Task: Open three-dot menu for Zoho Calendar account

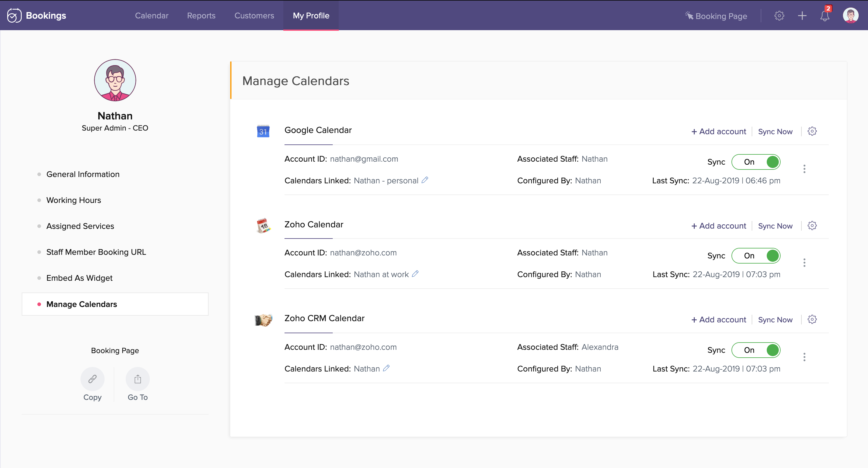Action: click(804, 263)
